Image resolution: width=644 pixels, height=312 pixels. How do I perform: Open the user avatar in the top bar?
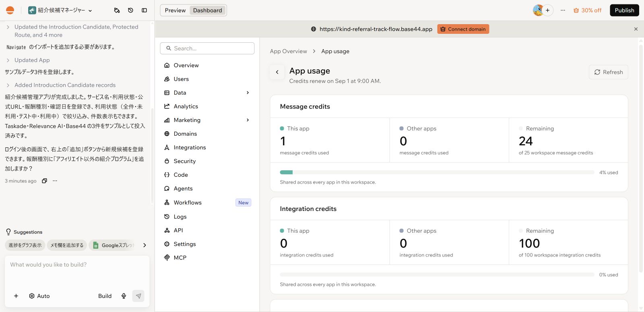click(538, 10)
